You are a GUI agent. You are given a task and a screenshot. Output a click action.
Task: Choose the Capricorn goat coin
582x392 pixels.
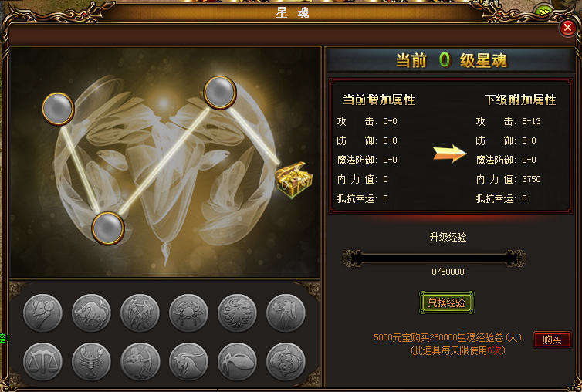coord(188,362)
